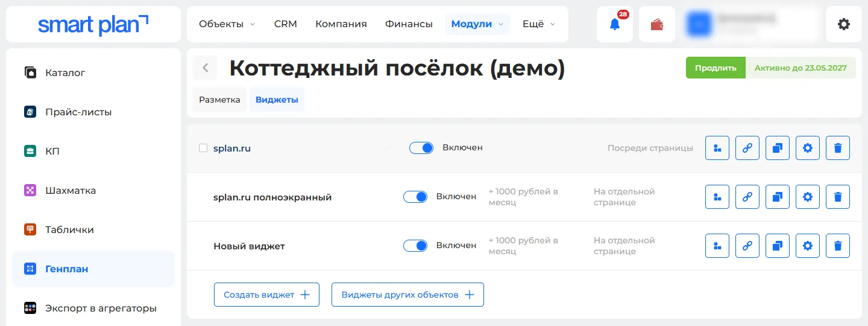
Task: Duplicate the splan.ru widget
Action: pos(778,148)
